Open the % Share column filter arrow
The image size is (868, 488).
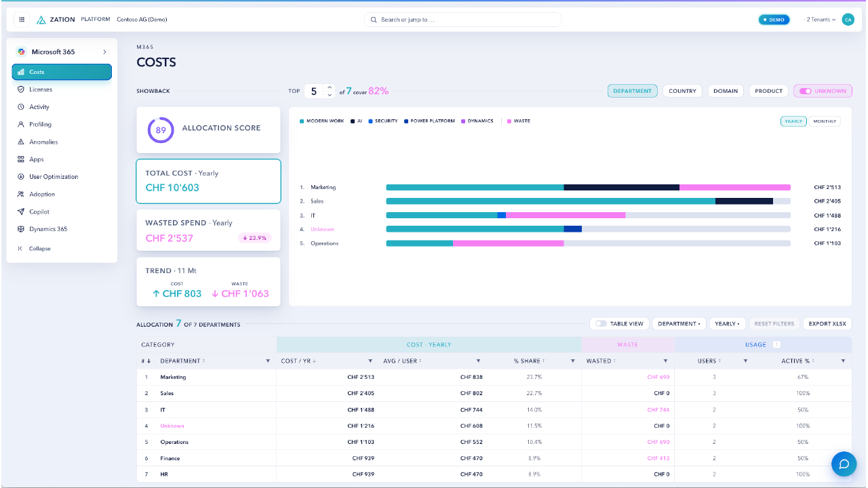(573, 361)
